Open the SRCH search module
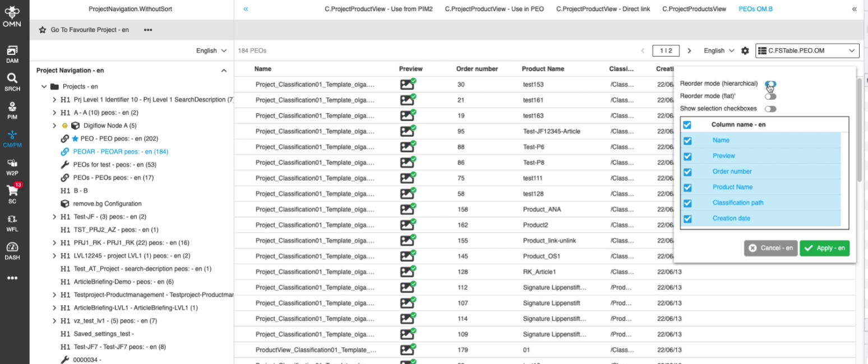868x364 pixels. (12, 82)
